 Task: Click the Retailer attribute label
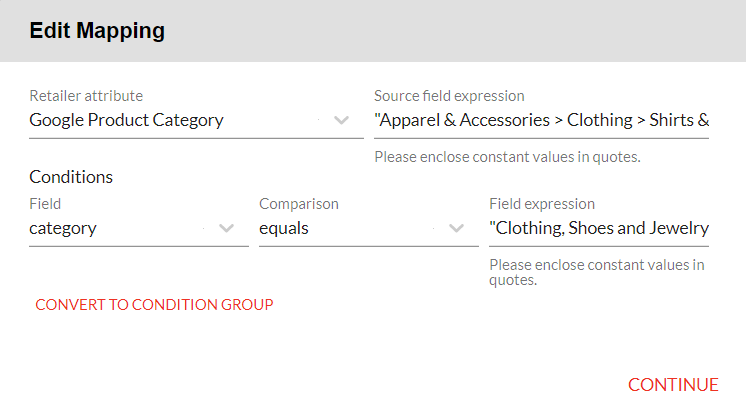[86, 96]
